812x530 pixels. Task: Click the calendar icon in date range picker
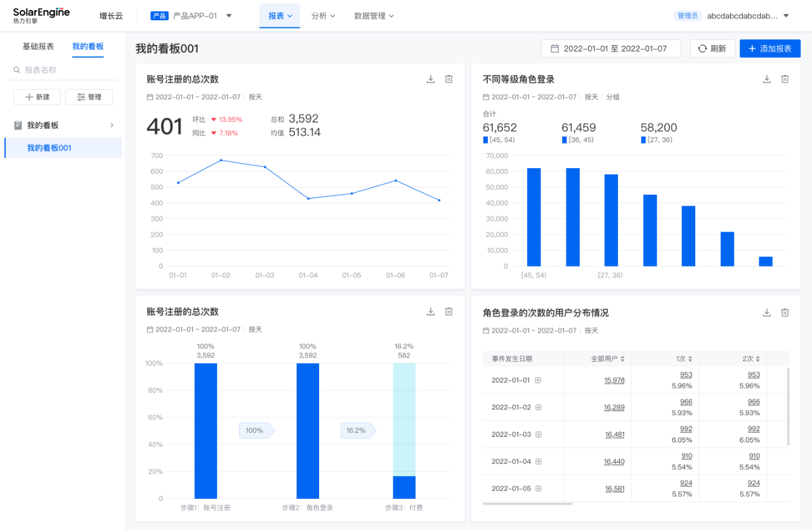[554, 49]
